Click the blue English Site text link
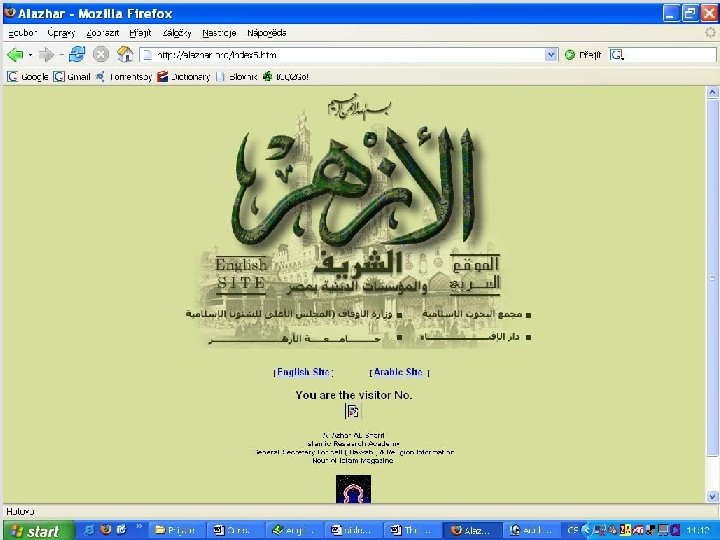Image resolution: width=720 pixels, height=540 pixels. (x=304, y=372)
